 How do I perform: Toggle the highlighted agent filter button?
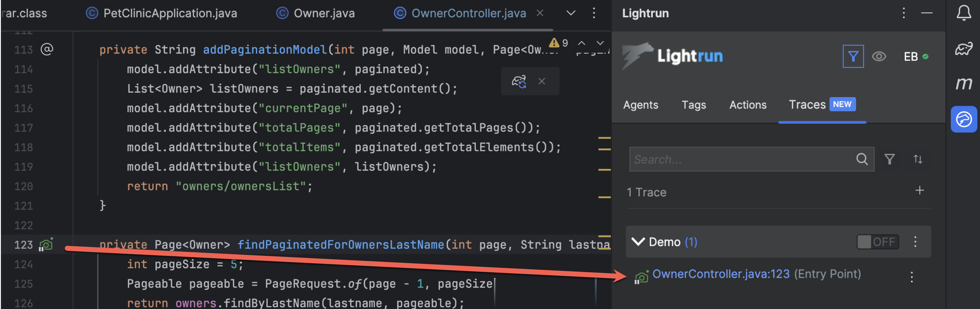[x=853, y=56]
